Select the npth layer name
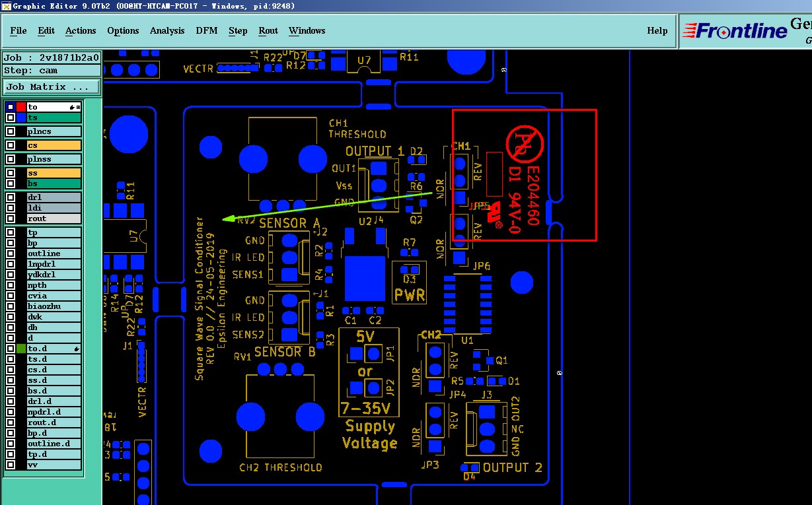The image size is (812, 505). pyautogui.click(x=54, y=285)
